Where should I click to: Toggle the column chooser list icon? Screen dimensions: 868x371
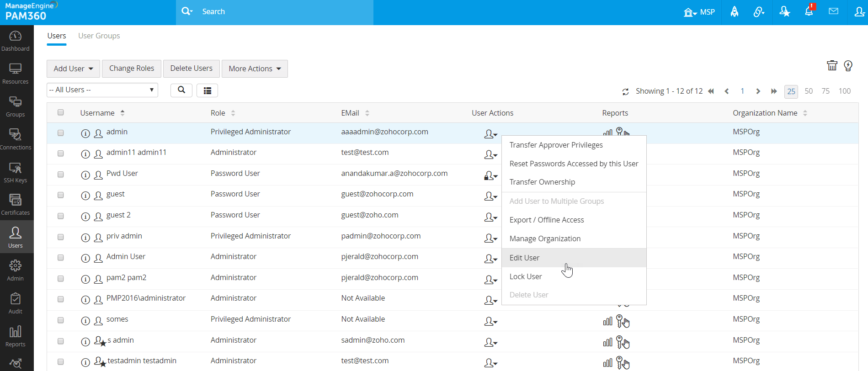tap(207, 90)
